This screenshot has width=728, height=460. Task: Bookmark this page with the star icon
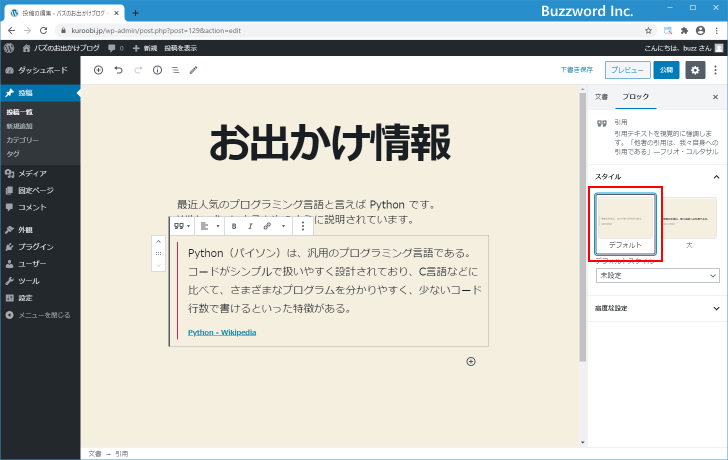point(648,31)
